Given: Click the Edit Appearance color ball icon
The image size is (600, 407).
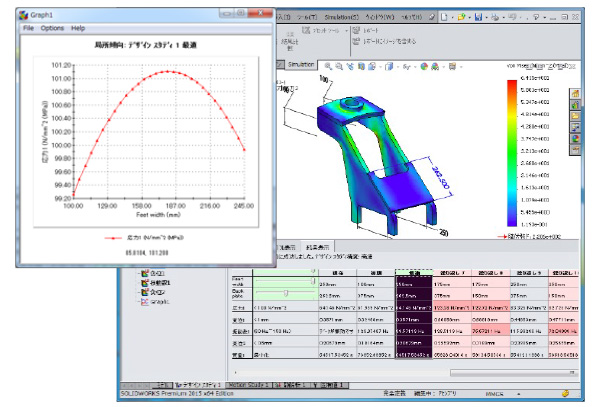Looking at the screenshot, I should (x=424, y=67).
